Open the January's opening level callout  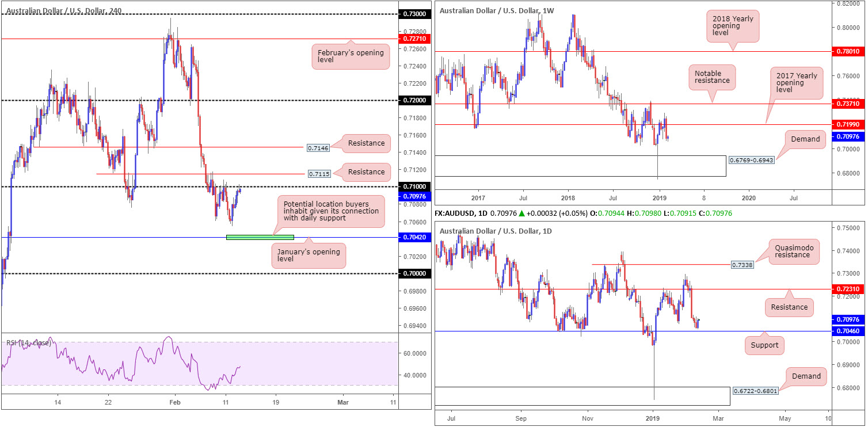(x=309, y=256)
